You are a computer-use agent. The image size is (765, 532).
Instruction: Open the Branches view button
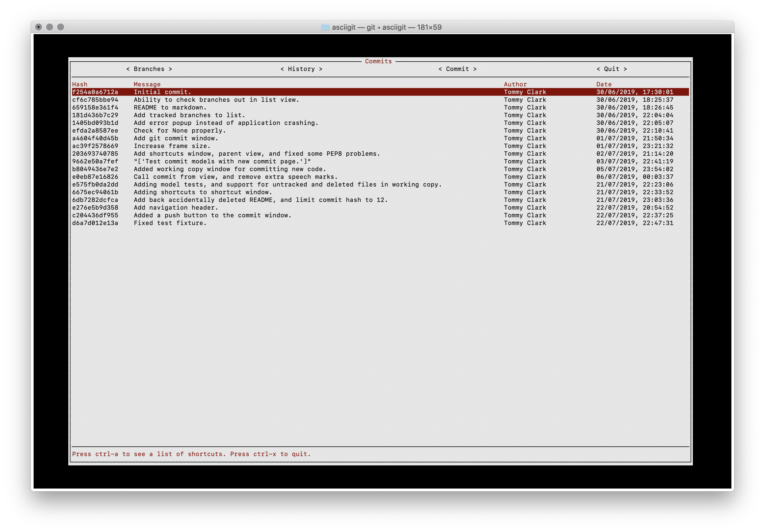(149, 69)
